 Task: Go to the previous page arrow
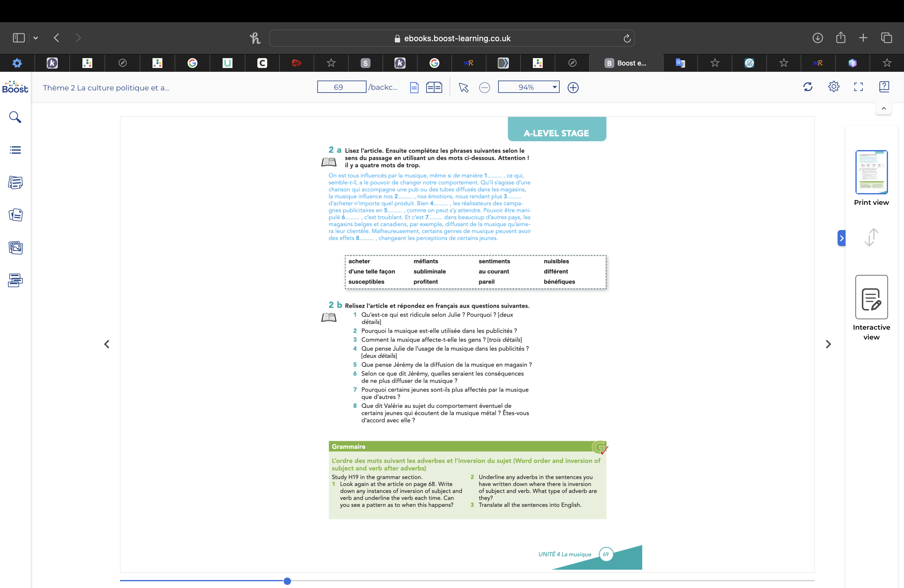click(x=107, y=344)
